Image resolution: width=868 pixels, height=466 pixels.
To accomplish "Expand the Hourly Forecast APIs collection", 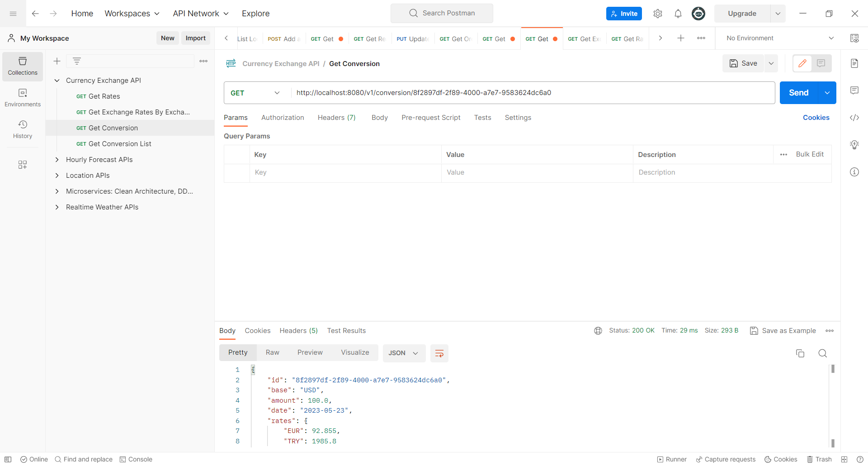I will [x=57, y=160].
